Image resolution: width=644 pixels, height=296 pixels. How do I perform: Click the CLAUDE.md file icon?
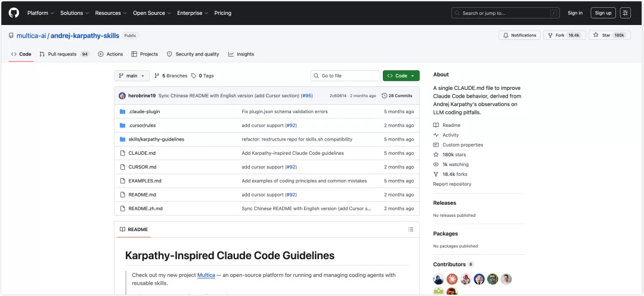(122, 153)
